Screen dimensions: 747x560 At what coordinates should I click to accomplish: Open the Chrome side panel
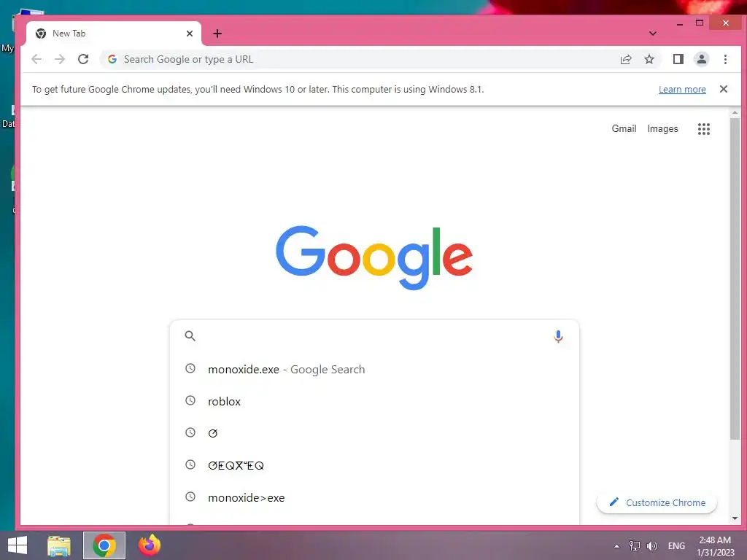[x=678, y=59]
